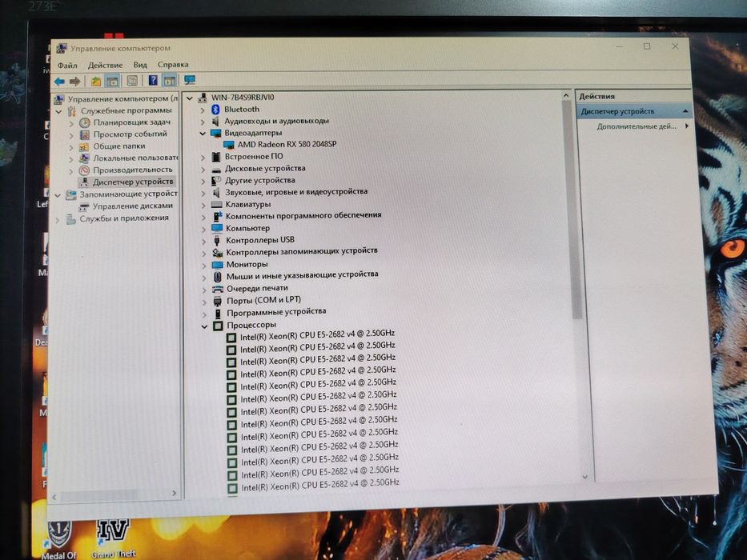
Task: Select Диспетчер устройств in left tree
Action: [133, 182]
